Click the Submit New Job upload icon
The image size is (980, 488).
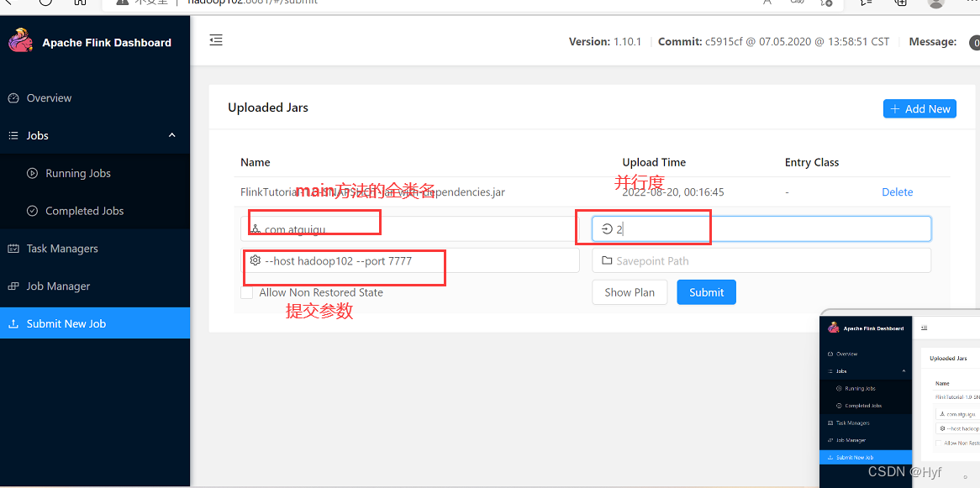tap(13, 323)
